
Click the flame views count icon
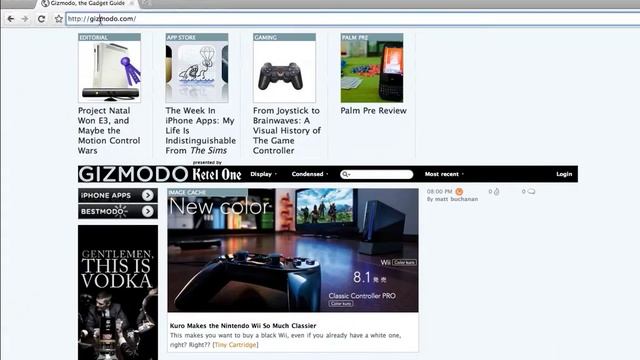coord(496,191)
